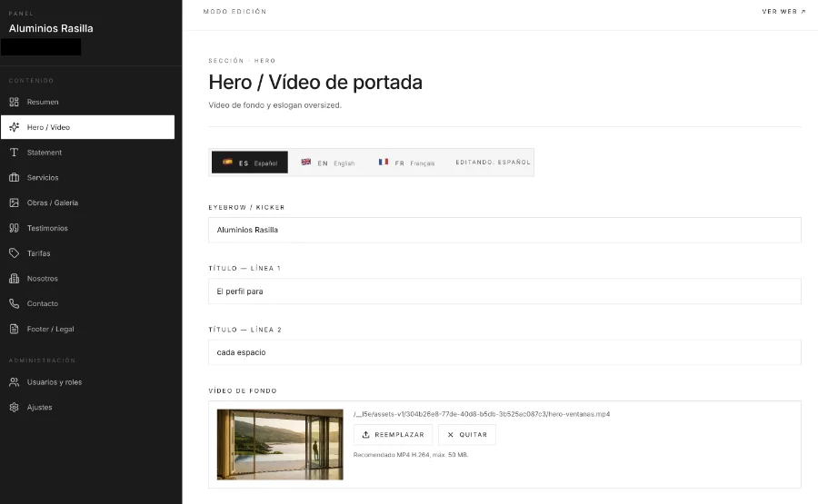Click the French flag icon
818x504 pixels.
384,162
